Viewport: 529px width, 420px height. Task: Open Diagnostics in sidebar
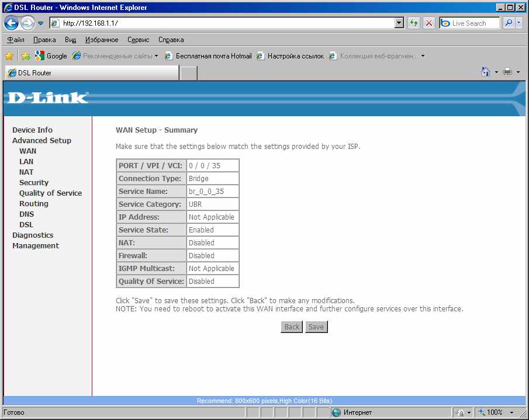coord(33,235)
